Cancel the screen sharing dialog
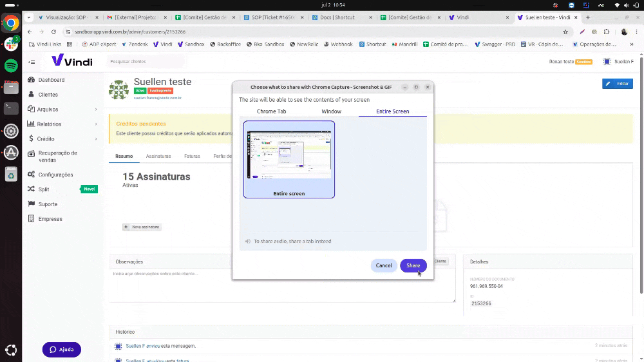The width and height of the screenshot is (644, 362). [x=384, y=265]
